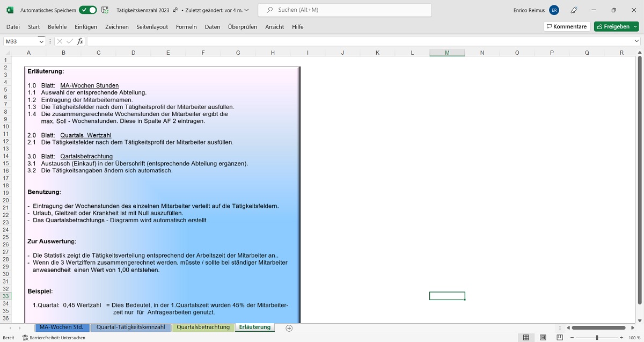Click the ER user avatar
This screenshot has width=644, height=342.
[554, 10]
